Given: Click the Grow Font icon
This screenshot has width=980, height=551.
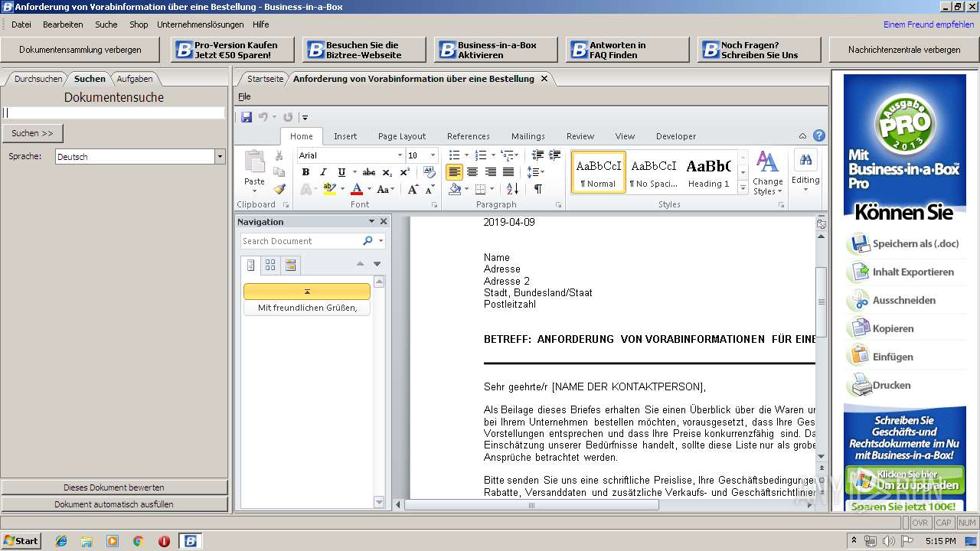Looking at the screenshot, I should (413, 189).
